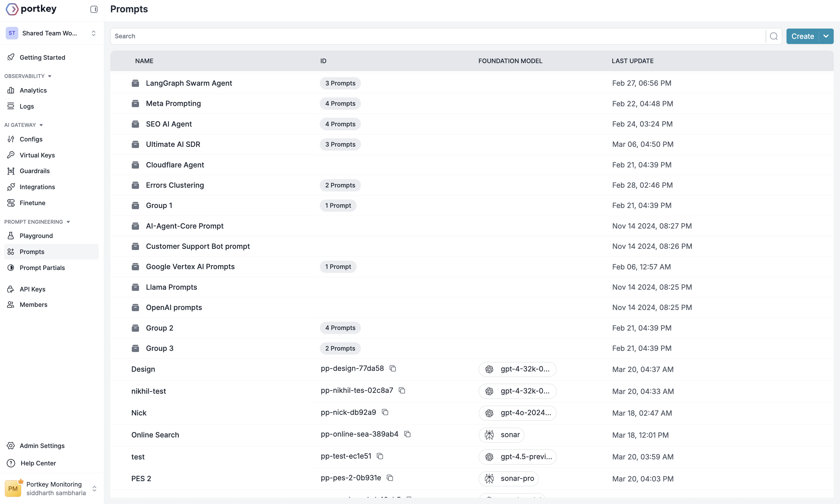
Task: Click the Create button
Action: click(x=803, y=36)
